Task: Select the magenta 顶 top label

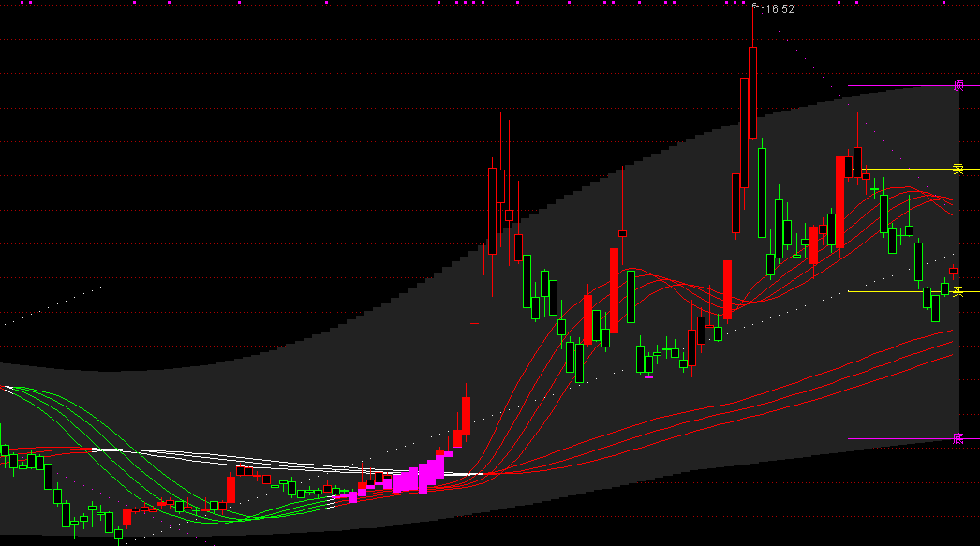Action: tap(958, 85)
